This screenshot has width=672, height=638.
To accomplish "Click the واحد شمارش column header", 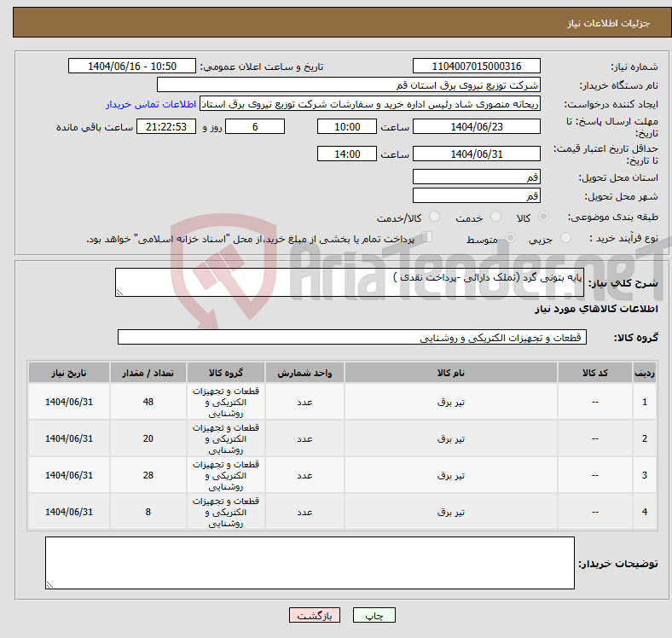I will tap(304, 373).
